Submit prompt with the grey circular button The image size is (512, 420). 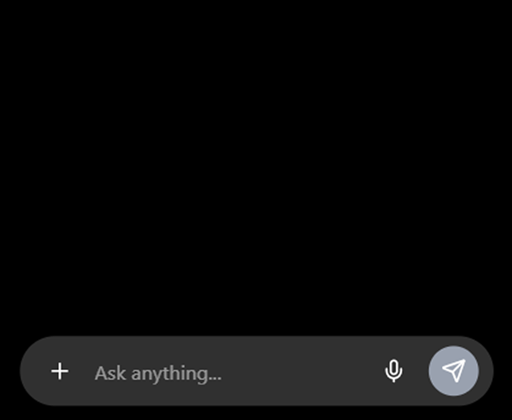coord(453,371)
